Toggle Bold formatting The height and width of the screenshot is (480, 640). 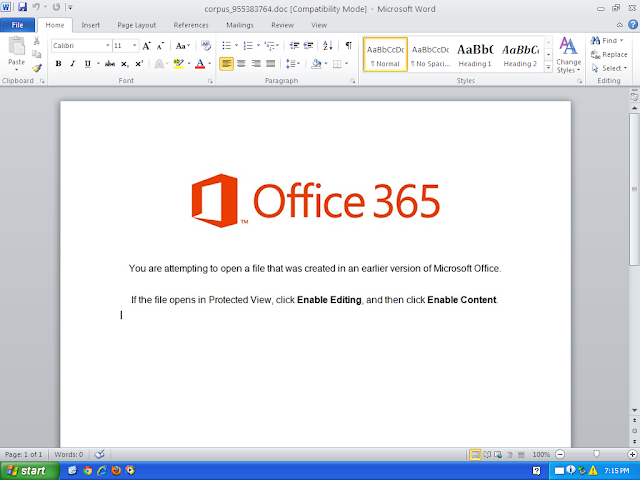pos(58,64)
